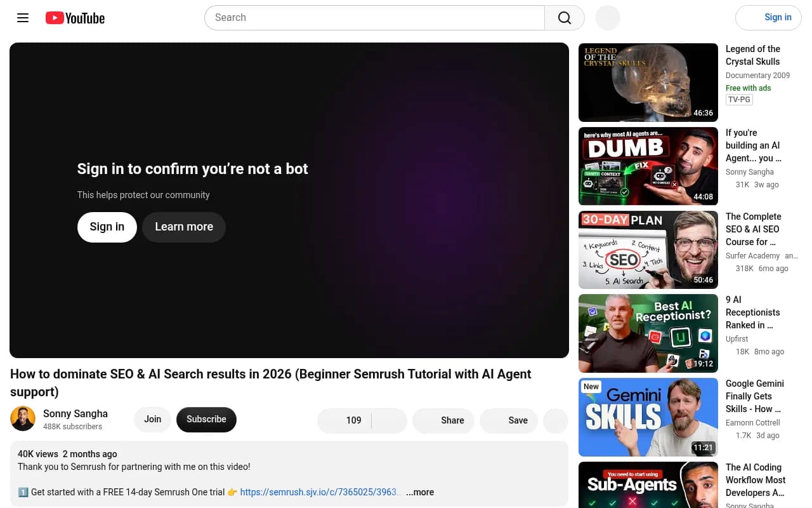Click the 'Upfirst' channel name
Viewport: 812px width, 508px height.
(737, 339)
